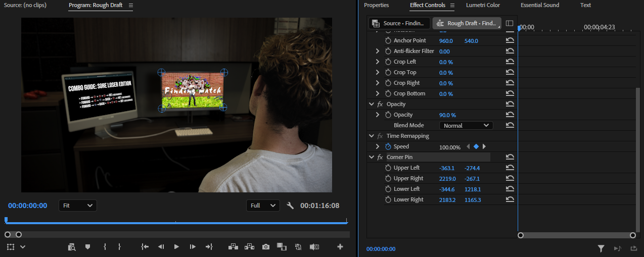Go to next Speed keyframe arrow
This screenshot has width=644, height=257.
point(484,146)
